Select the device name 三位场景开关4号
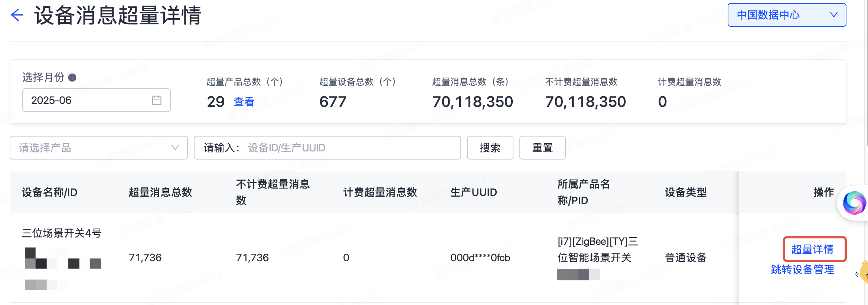This screenshot has width=868, height=305. (x=62, y=233)
